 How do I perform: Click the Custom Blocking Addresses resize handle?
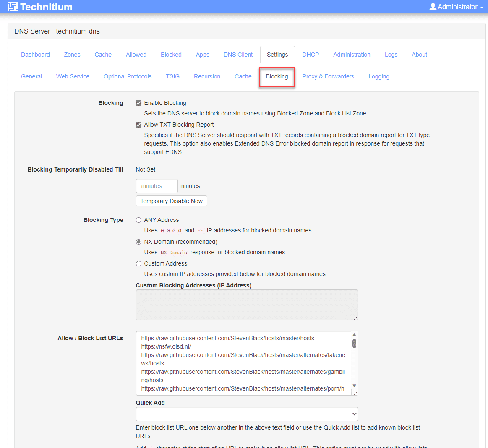[x=355, y=318]
